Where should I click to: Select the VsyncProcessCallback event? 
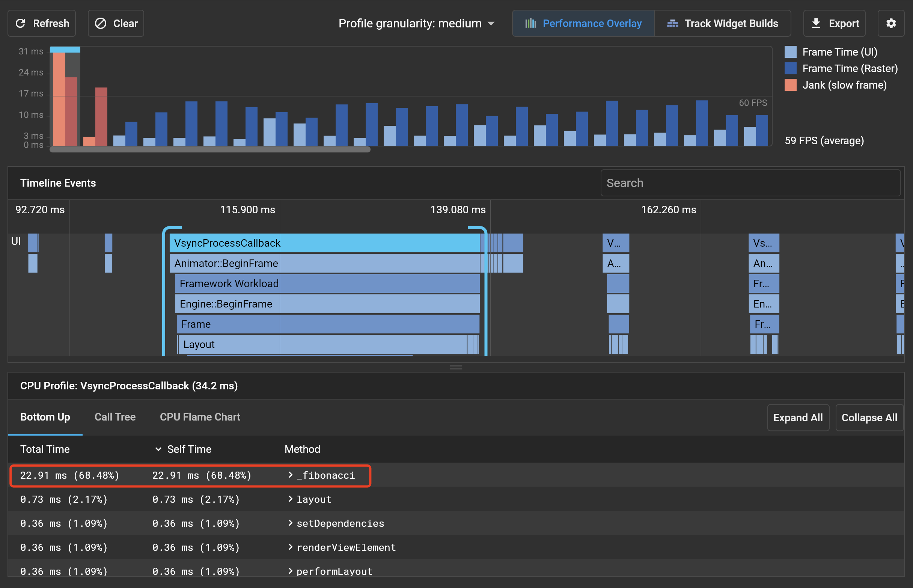pyautogui.click(x=325, y=243)
